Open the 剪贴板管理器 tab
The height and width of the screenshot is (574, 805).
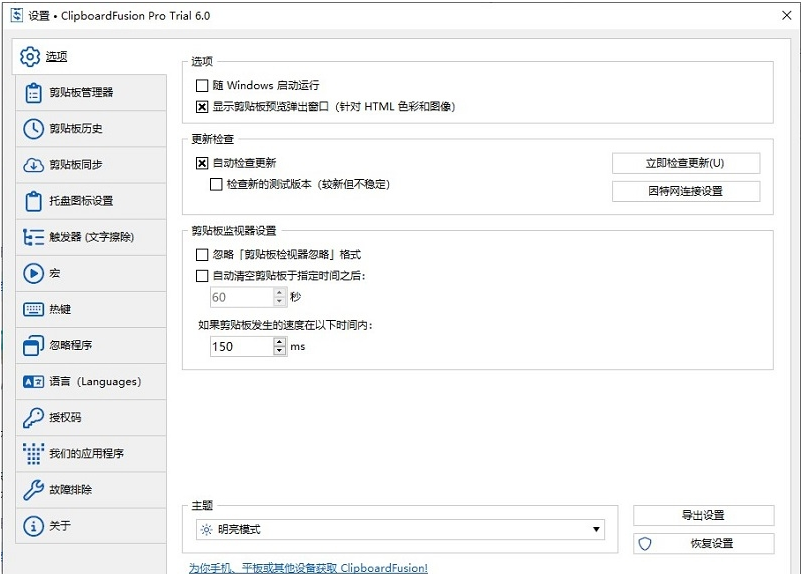click(91, 93)
